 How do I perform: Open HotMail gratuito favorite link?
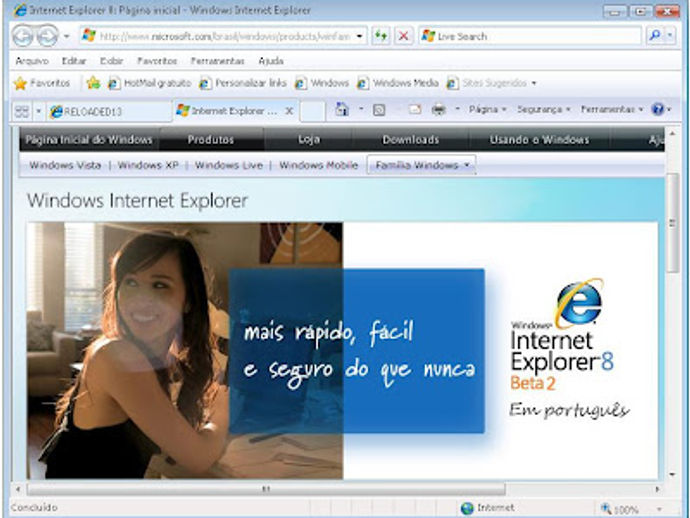coord(150,83)
